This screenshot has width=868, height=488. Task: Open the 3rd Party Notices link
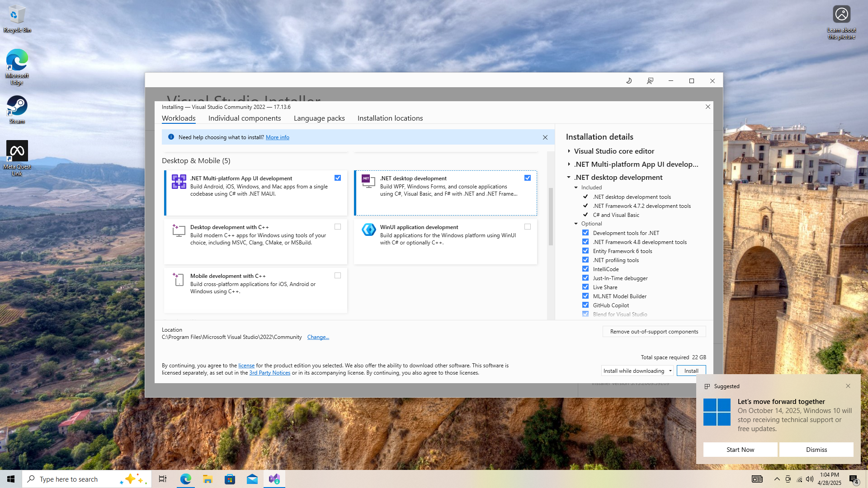(270, 373)
